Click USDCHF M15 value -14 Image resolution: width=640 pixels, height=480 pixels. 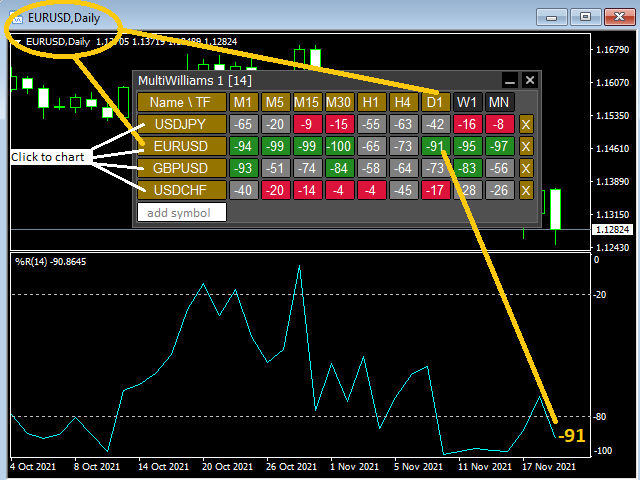coord(307,190)
